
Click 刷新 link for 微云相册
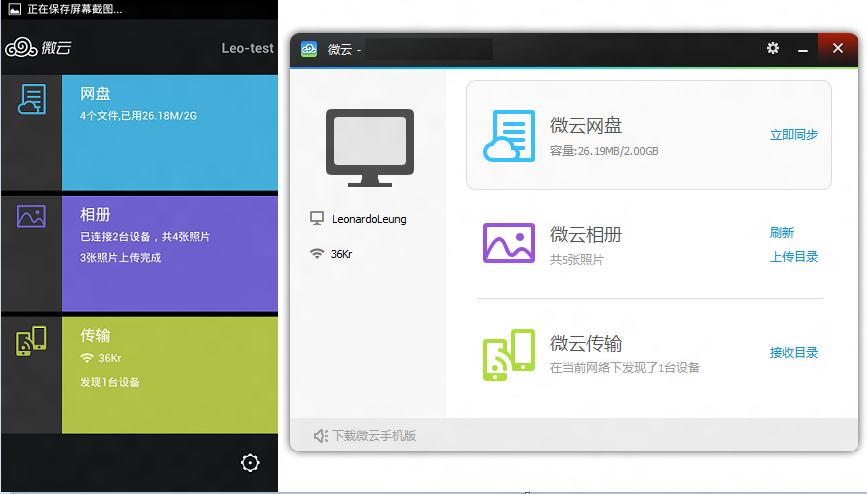[782, 232]
